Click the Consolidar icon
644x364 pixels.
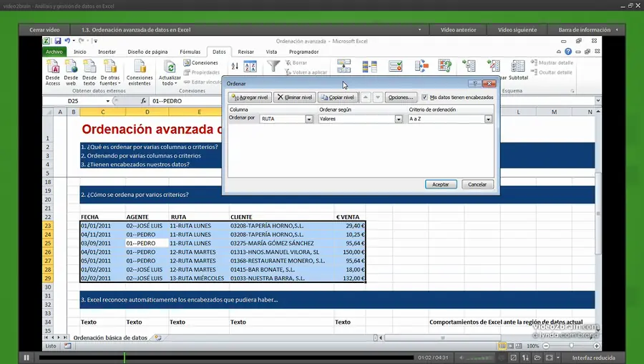point(421,66)
